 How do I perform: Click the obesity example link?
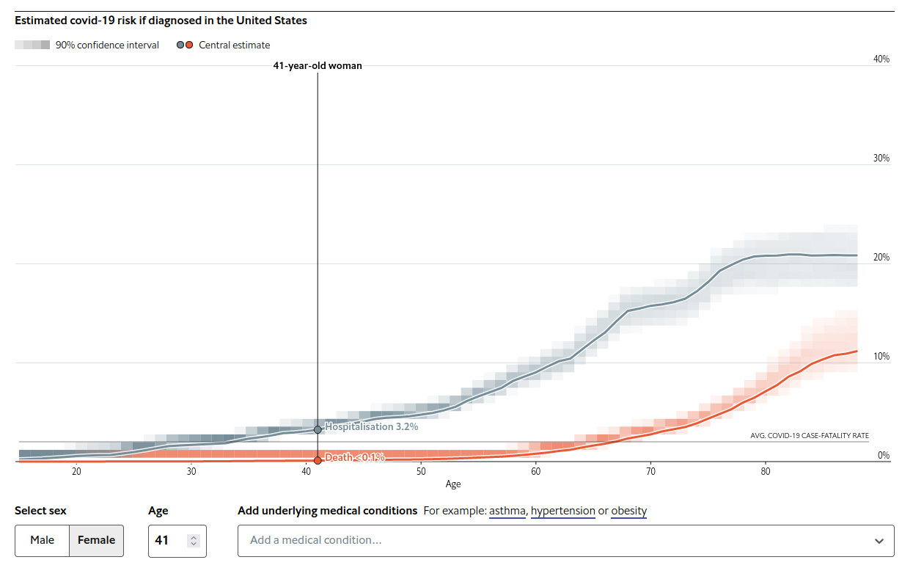coord(628,511)
